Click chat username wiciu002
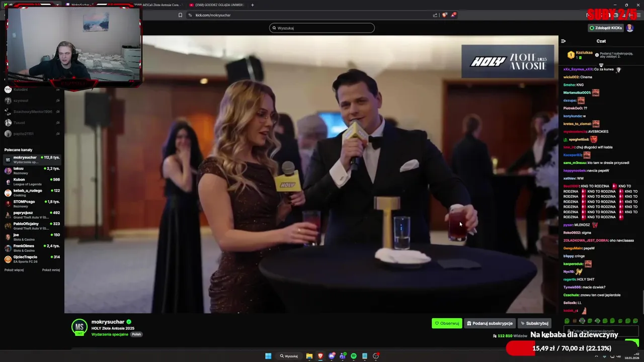This screenshot has width=644, height=362. coord(571,77)
